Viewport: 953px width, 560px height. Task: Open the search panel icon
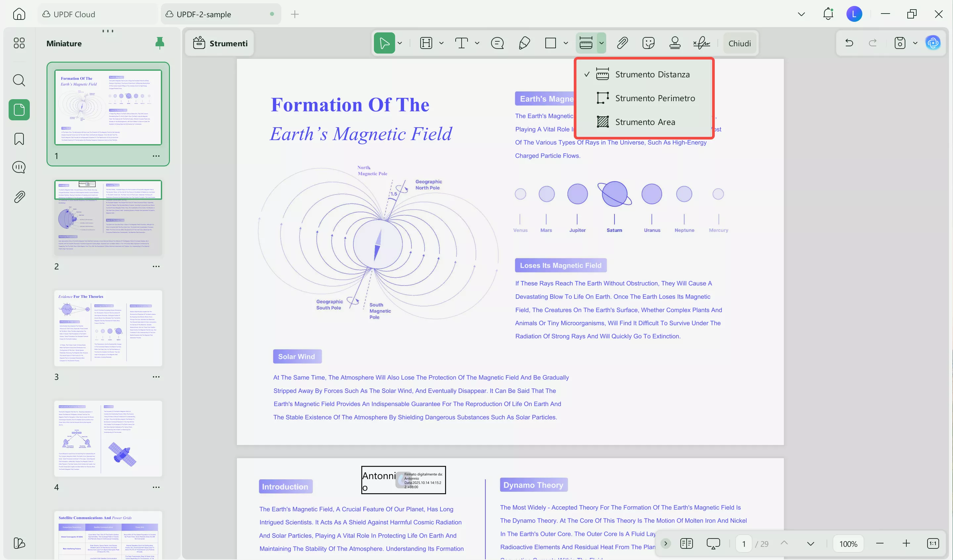tap(19, 80)
